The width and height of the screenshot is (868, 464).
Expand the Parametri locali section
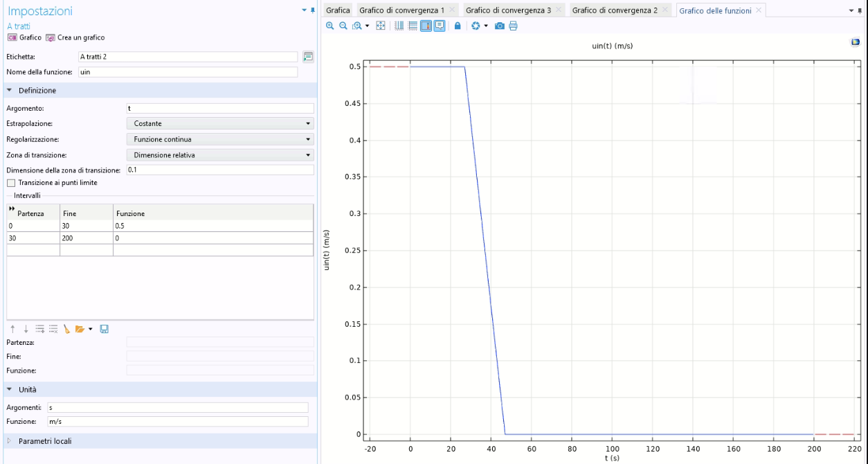point(44,441)
